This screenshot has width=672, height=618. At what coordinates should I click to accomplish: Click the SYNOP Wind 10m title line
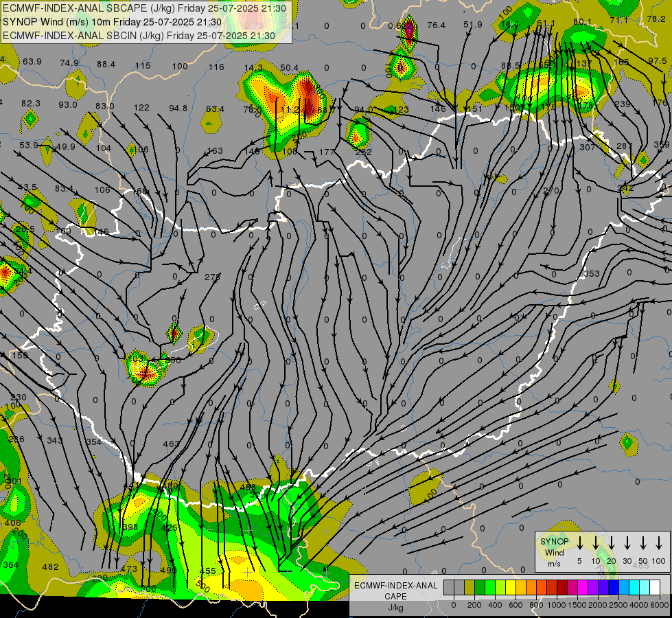click(x=113, y=22)
